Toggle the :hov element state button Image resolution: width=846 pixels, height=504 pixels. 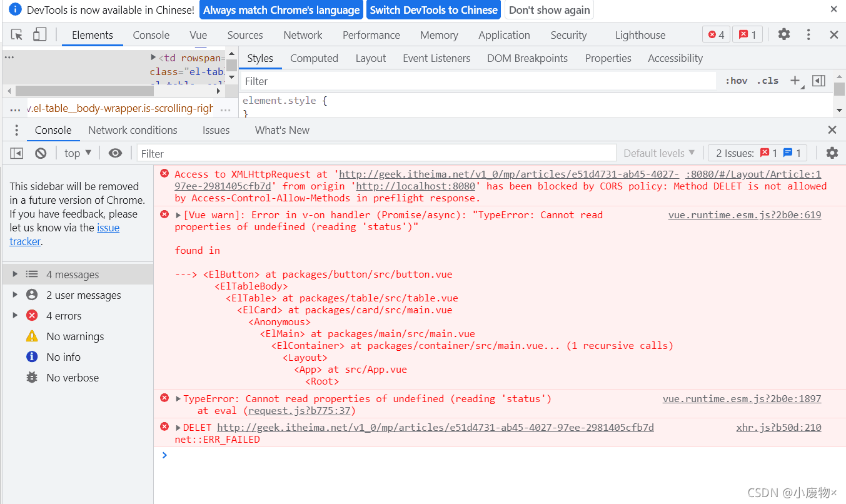tap(736, 81)
